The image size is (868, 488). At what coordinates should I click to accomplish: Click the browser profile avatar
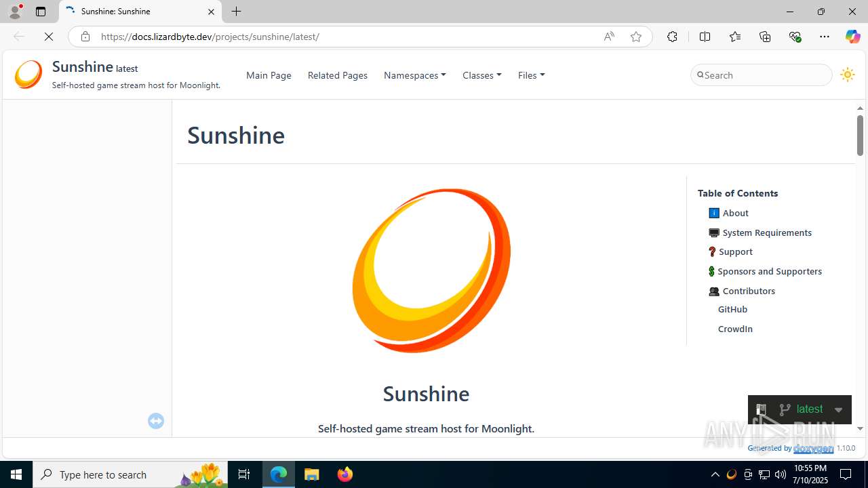(15, 12)
